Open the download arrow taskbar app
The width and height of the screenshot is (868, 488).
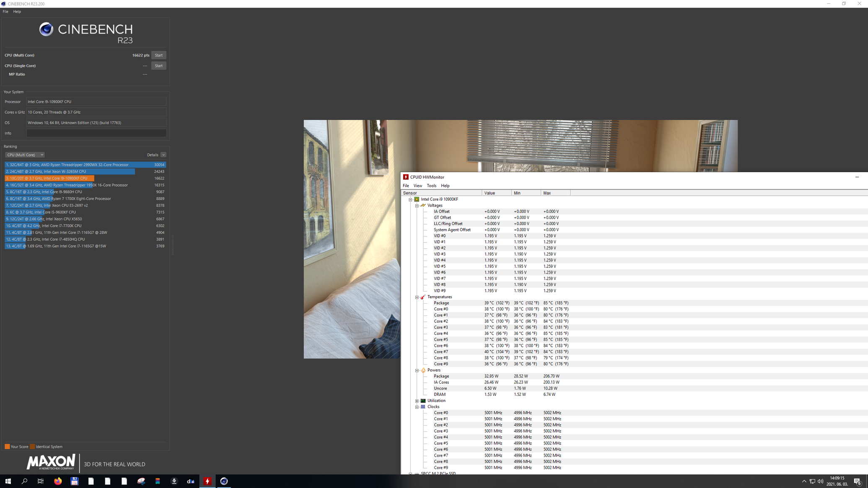[x=174, y=481]
